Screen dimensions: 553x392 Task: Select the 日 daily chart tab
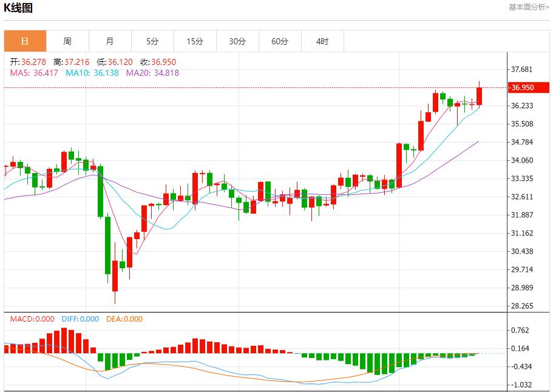tap(25, 41)
